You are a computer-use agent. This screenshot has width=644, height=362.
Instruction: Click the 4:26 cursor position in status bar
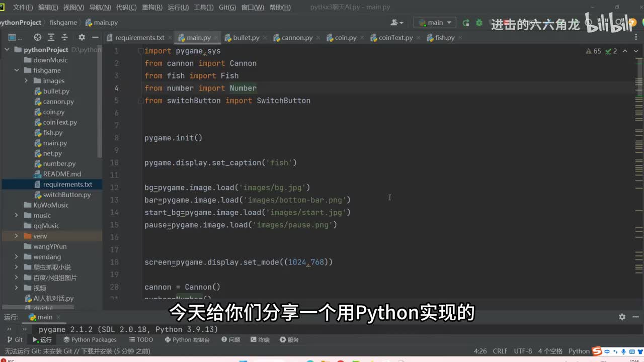(480, 351)
